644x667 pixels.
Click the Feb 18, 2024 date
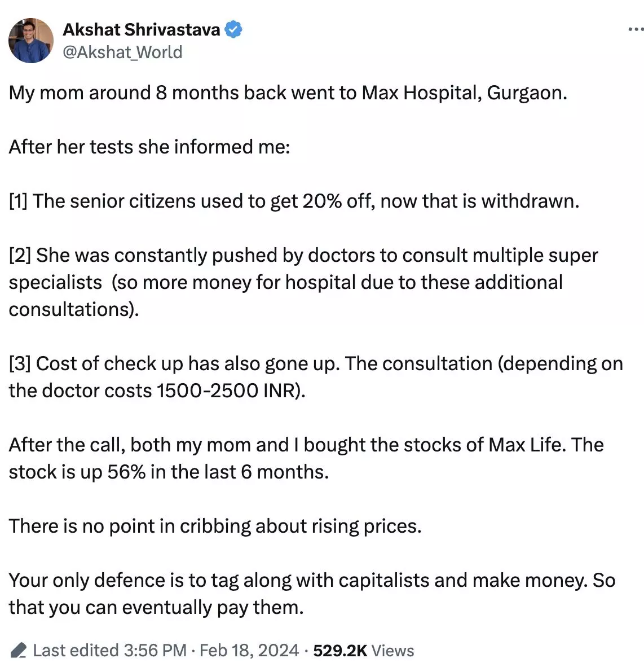(249, 651)
